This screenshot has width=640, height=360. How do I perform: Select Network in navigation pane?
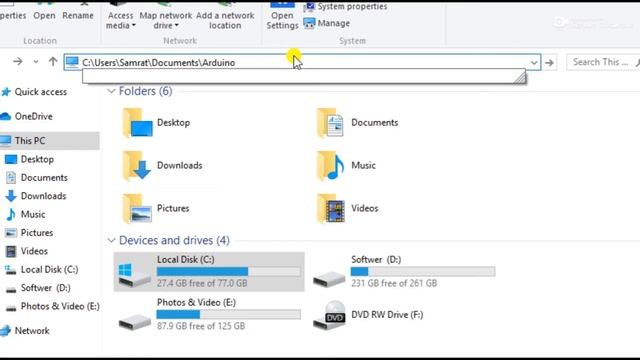25,331
